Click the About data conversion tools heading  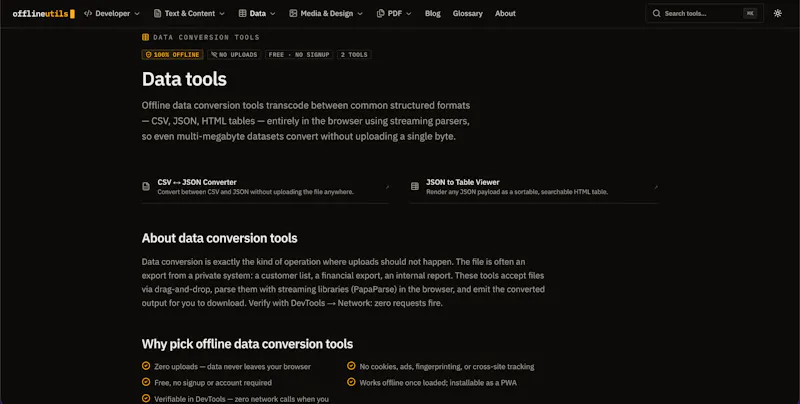pos(219,238)
